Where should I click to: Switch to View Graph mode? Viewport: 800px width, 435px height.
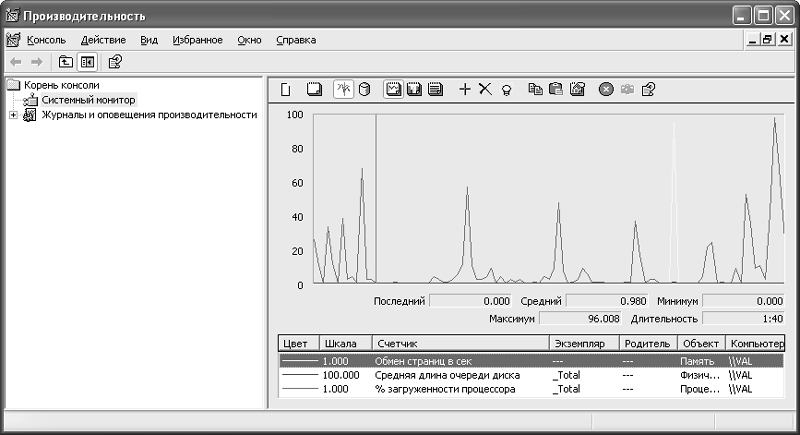tap(393, 89)
